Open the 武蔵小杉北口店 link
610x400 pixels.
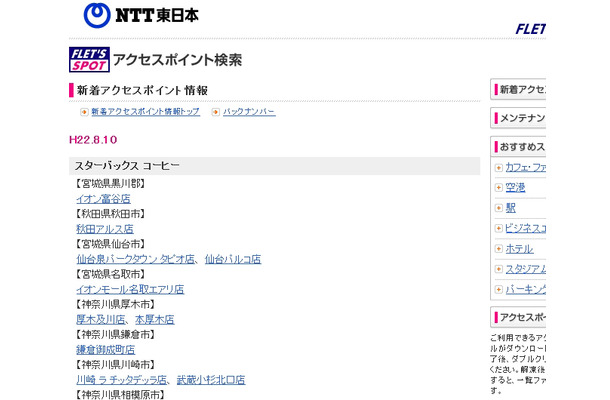[x=211, y=380]
